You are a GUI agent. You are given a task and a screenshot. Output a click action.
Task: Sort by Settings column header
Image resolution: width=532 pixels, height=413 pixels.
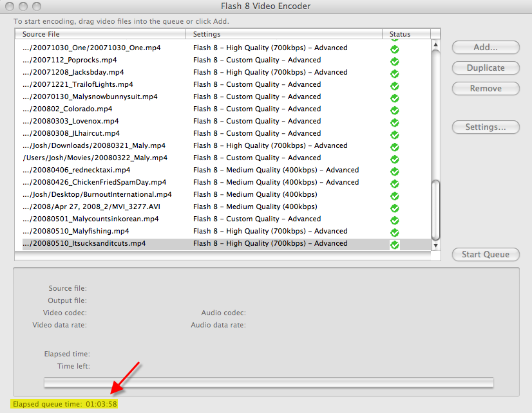coord(284,34)
